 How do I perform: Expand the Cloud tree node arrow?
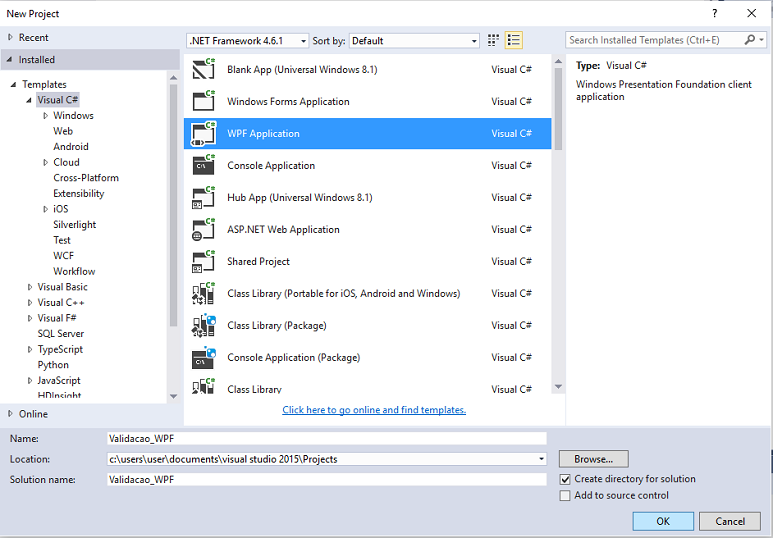(x=45, y=162)
